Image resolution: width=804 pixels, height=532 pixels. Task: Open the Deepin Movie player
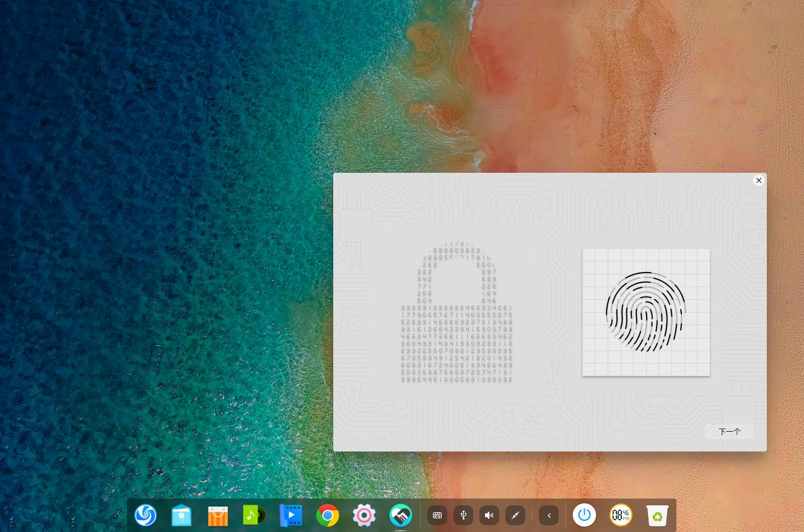point(291,515)
